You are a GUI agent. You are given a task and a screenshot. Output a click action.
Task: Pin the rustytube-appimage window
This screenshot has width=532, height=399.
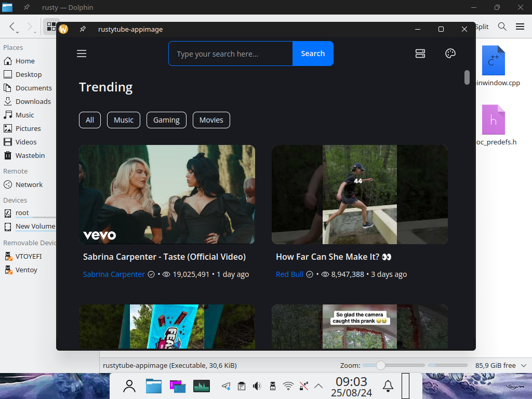click(x=83, y=29)
